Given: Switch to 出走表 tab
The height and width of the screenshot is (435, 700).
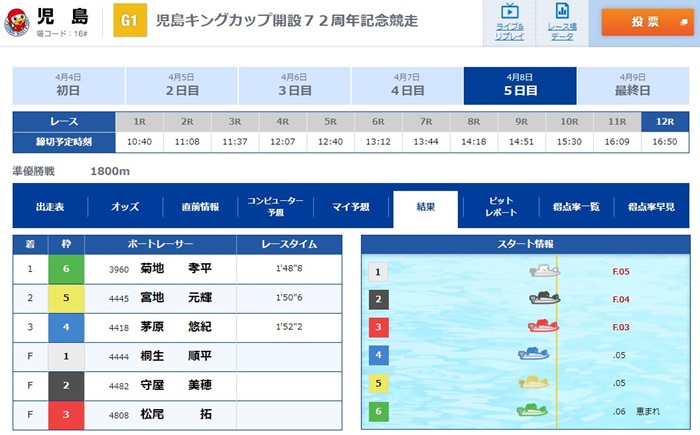Looking at the screenshot, I should (x=50, y=207).
